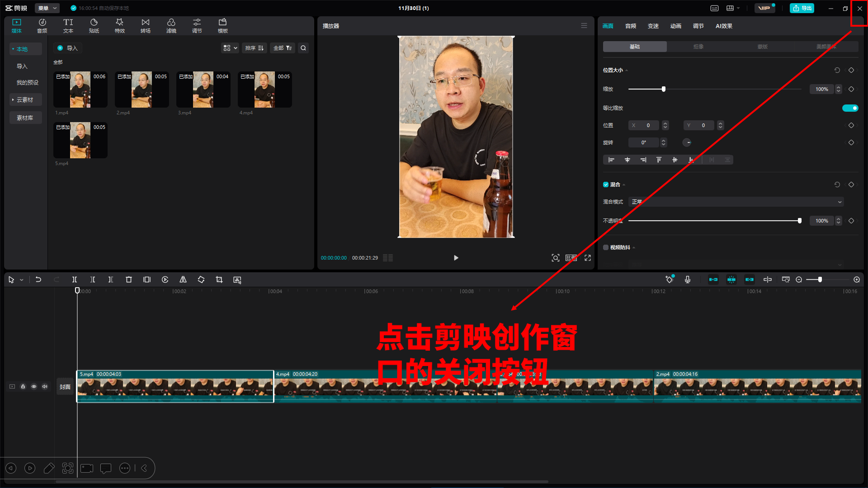Uncheck the 混合 checkbox
Screen dimensions: 868x488
point(606,184)
